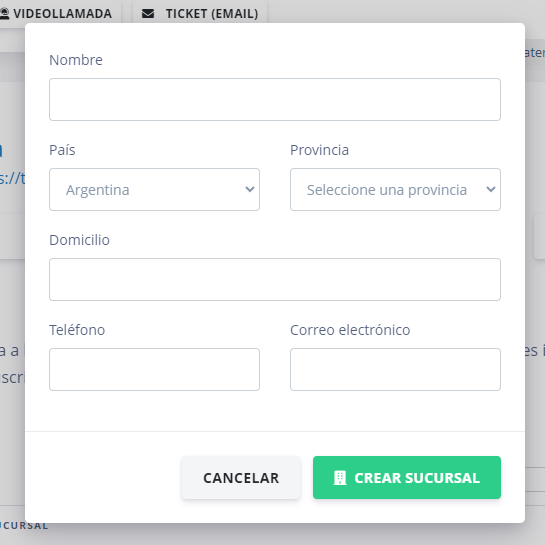Image resolution: width=545 pixels, height=545 pixels.
Task: Click the Crear Sucursal button
Action: click(407, 478)
